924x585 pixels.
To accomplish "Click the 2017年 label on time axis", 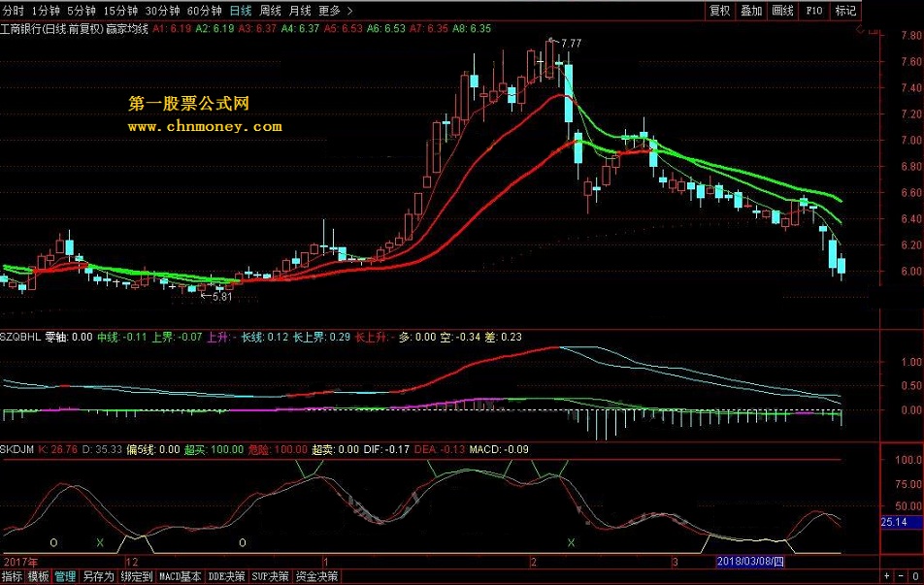I will click(20, 562).
